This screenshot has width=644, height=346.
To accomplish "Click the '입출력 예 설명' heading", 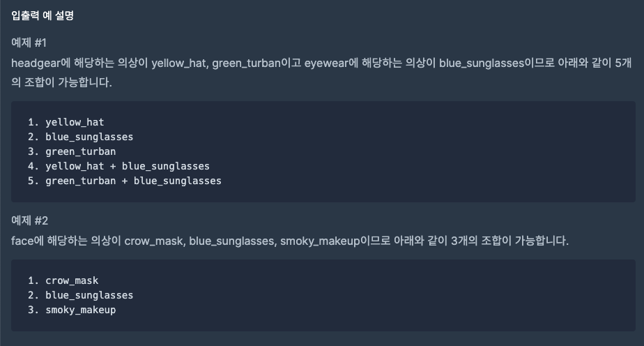I will 43,15.
